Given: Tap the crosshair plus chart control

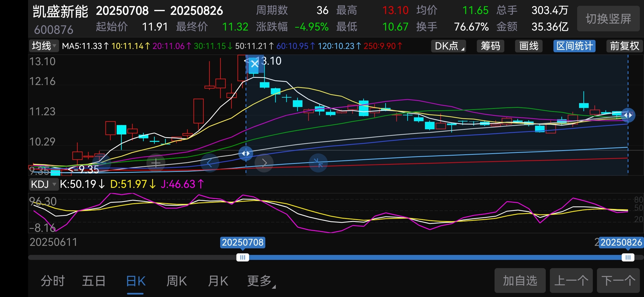Looking at the screenshot, I should click(156, 163).
